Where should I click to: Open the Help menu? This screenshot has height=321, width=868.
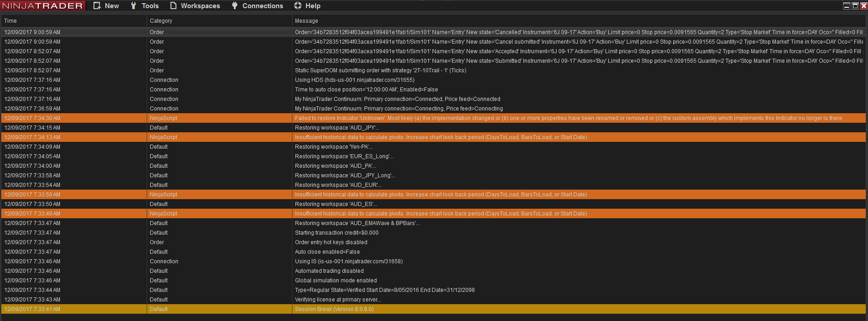(x=307, y=6)
